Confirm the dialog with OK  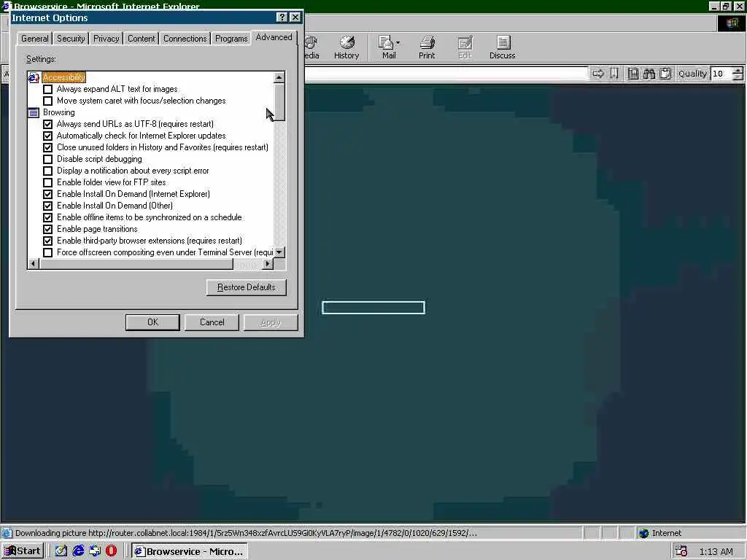coord(152,322)
